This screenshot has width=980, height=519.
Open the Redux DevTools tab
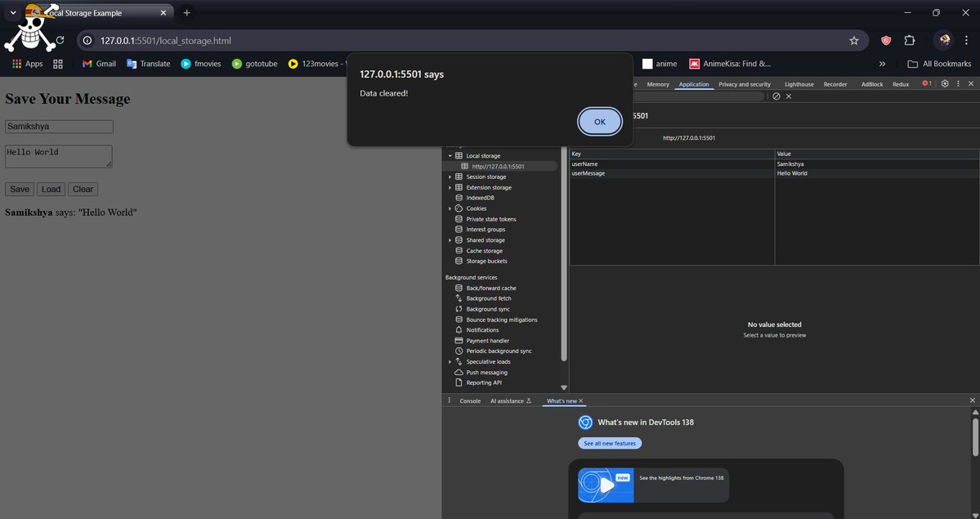[x=901, y=84]
